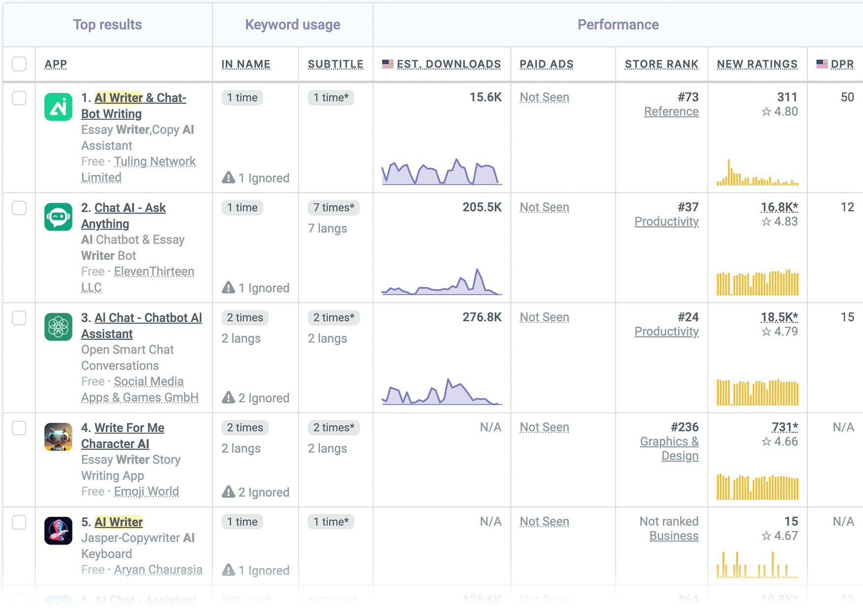Click the ratings bar chart under 16.8K*

point(757,282)
